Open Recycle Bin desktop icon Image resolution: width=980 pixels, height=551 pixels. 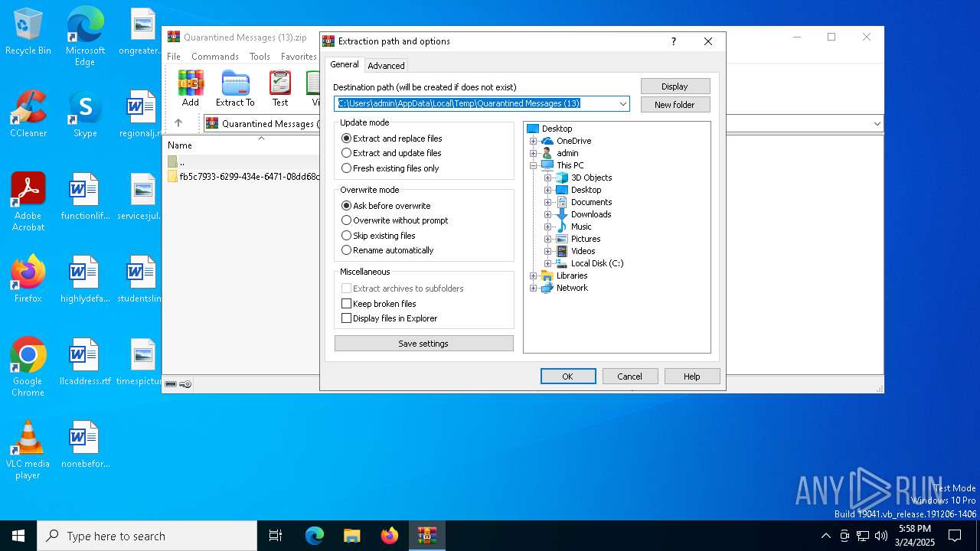[28, 32]
